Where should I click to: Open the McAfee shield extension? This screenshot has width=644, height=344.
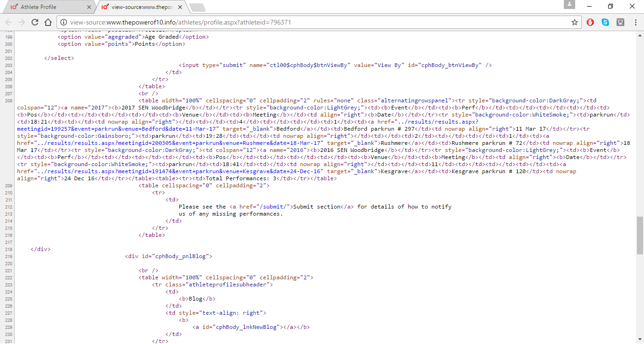(620, 22)
